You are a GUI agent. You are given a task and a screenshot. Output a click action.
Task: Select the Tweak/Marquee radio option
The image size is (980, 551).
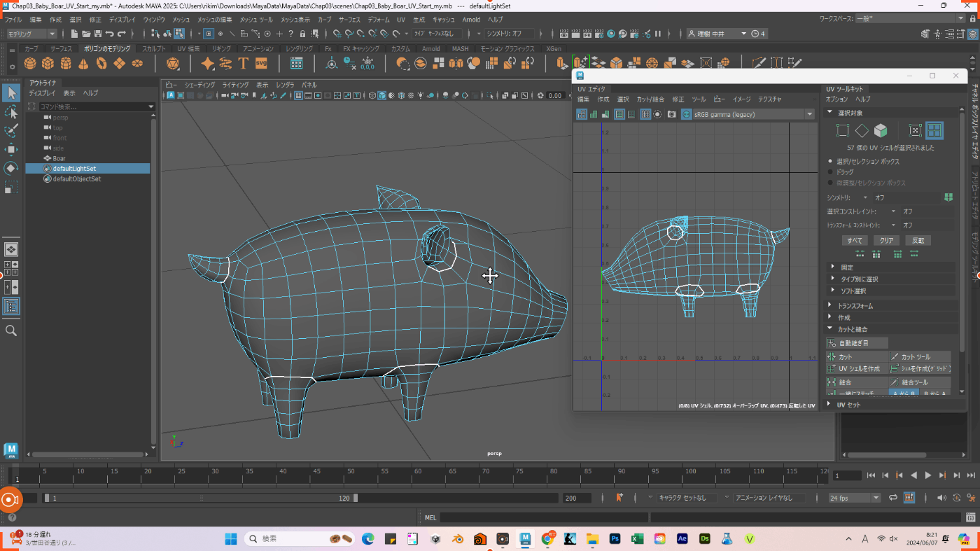(x=830, y=183)
